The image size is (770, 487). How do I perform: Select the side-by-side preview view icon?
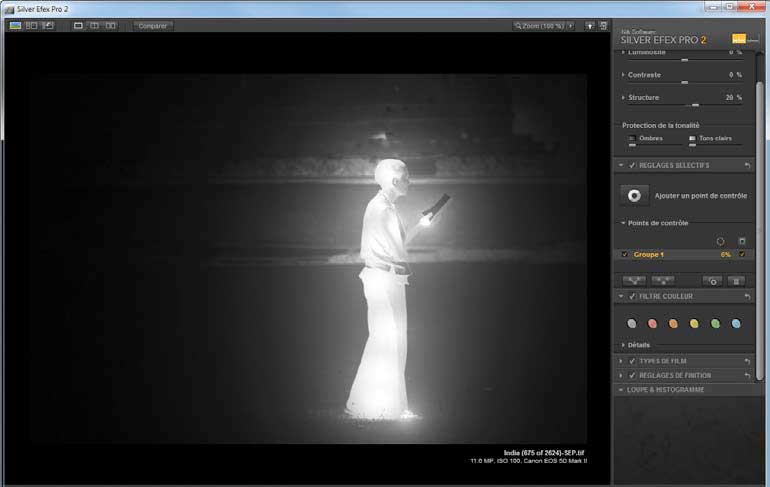point(111,26)
